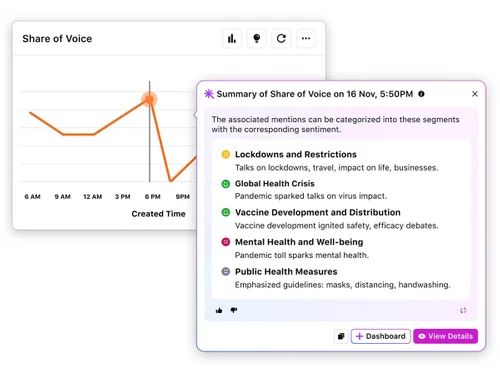
Task: Click the Share of Voice widget title
Action: pyautogui.click(x=57, y=39)
